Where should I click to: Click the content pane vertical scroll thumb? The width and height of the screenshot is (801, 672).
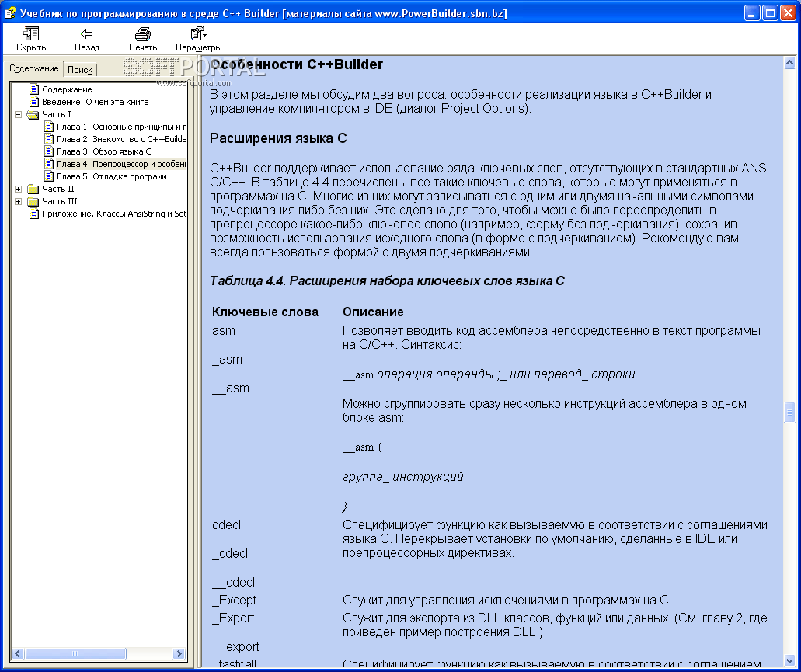(789, 413)
